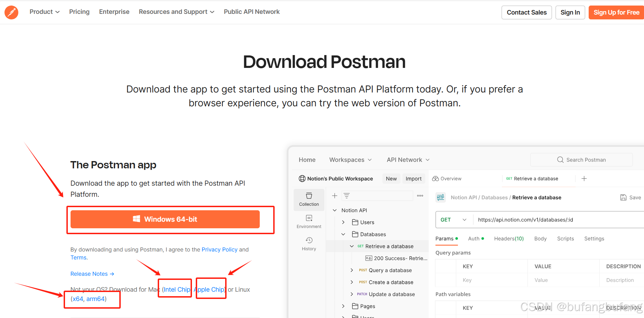The height and width of the screenshot is (318, 644).
Task: Select the Retrieve a database tab
Action: pos(532,178)
